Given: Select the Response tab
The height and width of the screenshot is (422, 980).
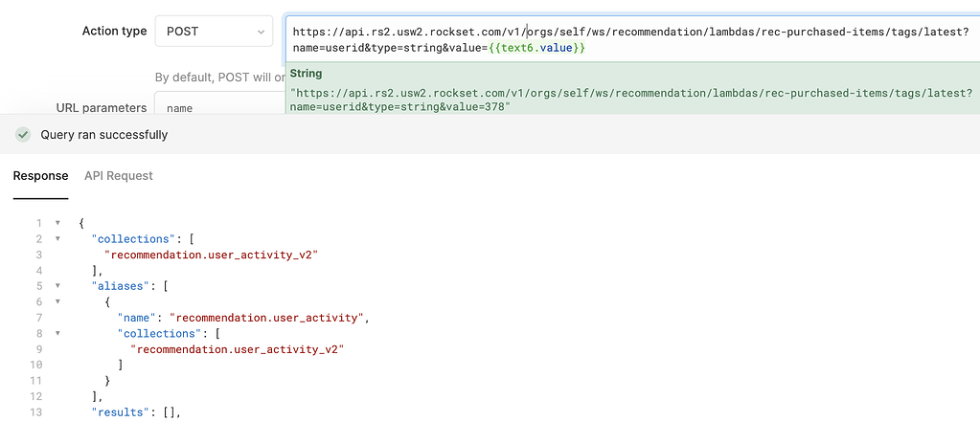Looking at the screenshot, I should tap(40, 176).
